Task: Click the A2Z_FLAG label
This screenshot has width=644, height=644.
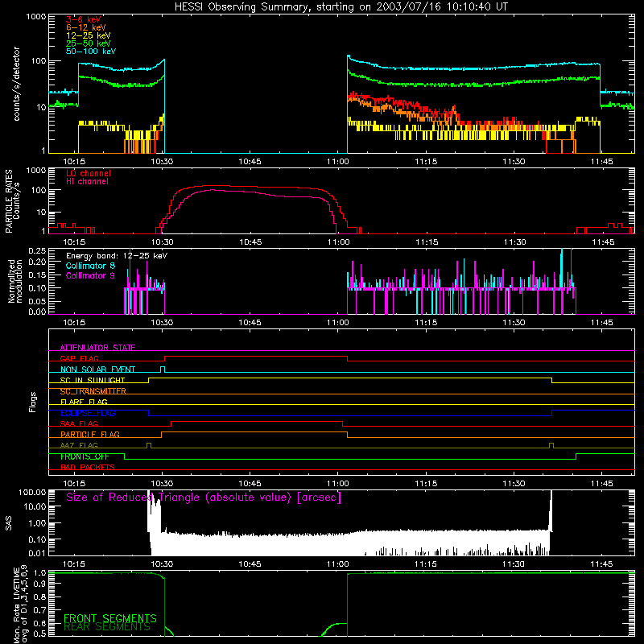Action: 79,445
